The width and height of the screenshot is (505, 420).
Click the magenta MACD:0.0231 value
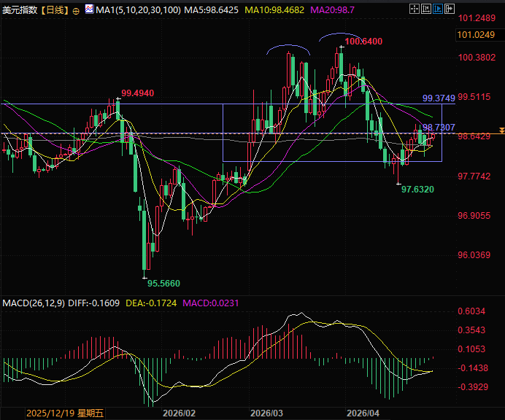coord(211,303)
